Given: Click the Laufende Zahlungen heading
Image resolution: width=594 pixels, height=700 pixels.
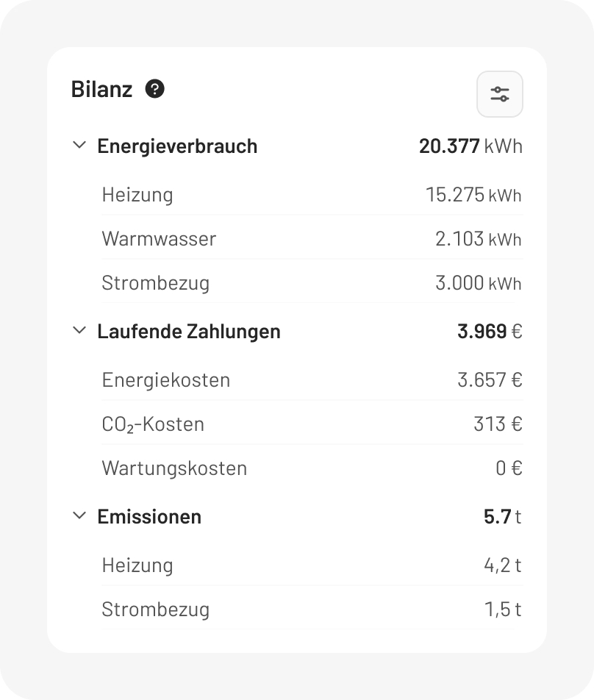Looking at the screenshot, I should (189, 332).
